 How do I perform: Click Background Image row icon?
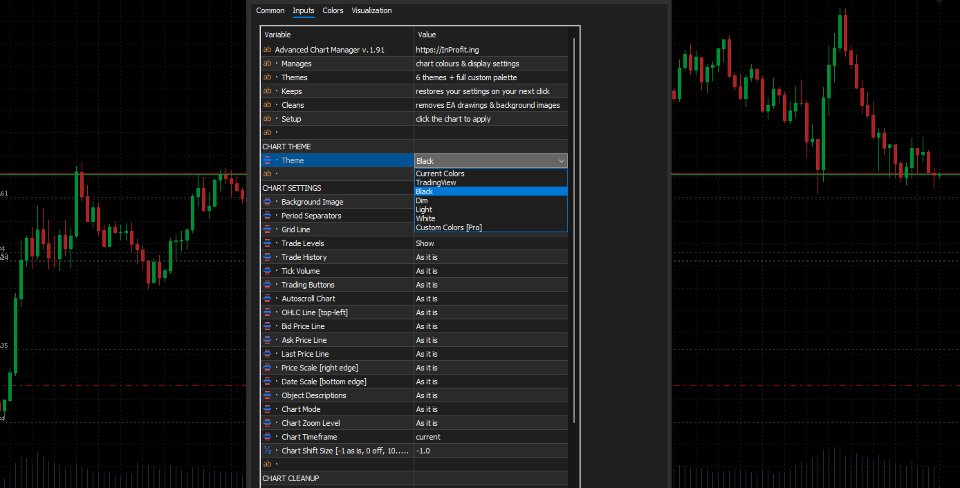pos(267,201)
